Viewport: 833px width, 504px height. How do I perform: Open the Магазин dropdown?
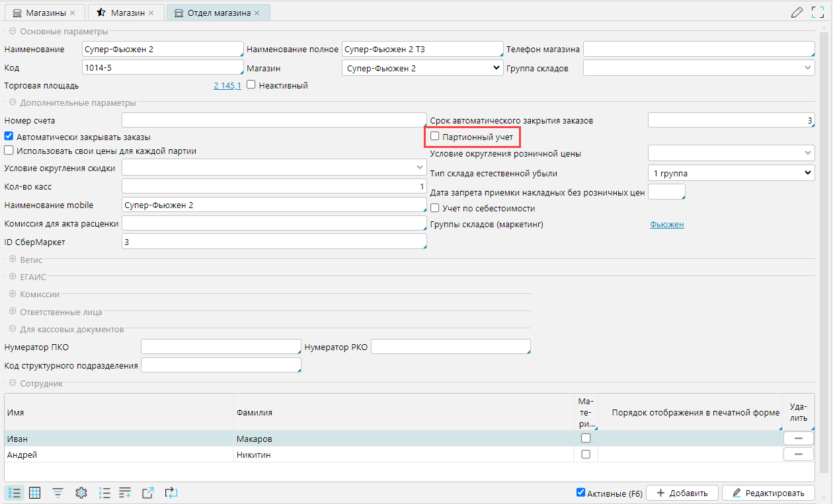(x=422, y=68)
